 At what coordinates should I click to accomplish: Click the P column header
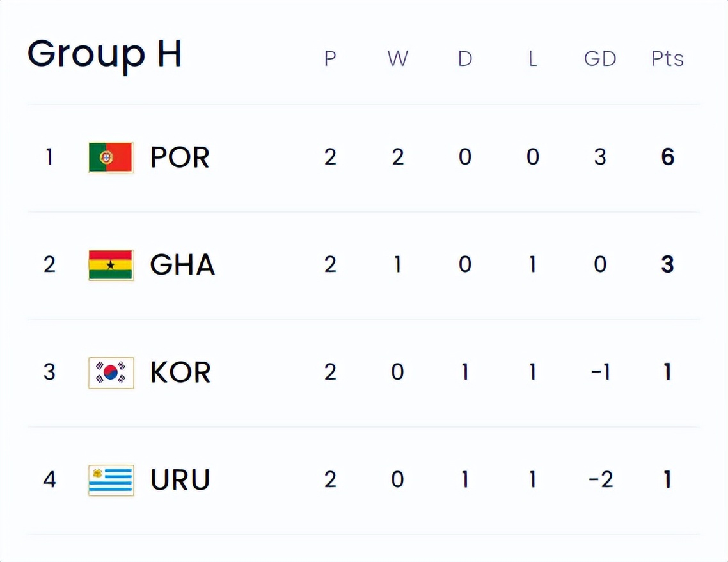click(330, 59)
